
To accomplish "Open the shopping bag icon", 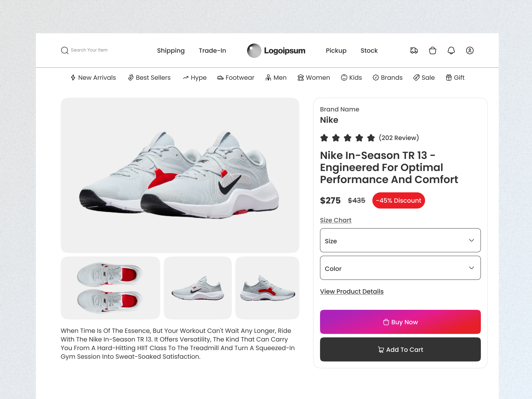I will 432,51.
